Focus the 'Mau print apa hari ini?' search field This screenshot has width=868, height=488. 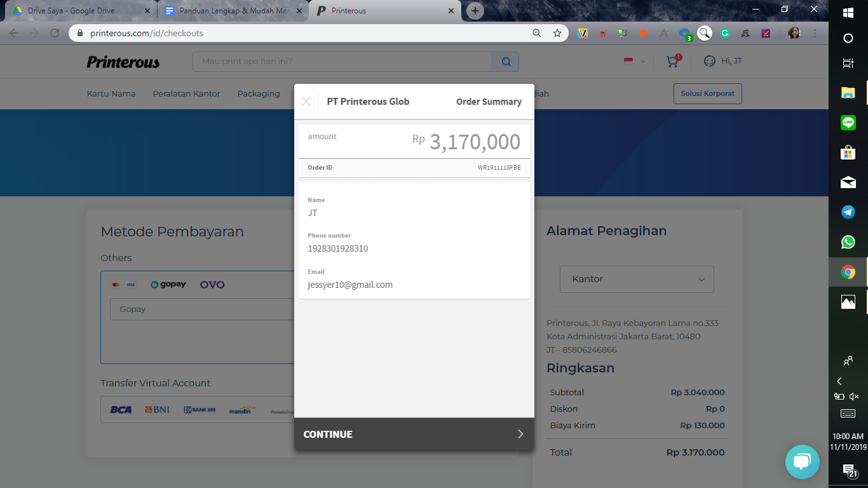click(x=342, y=62)
